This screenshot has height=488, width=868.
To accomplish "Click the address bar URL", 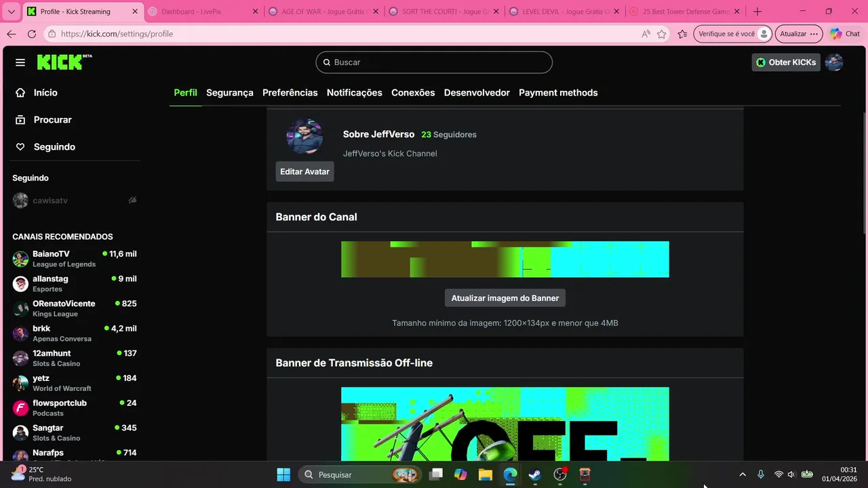I will tap(117, 34).
